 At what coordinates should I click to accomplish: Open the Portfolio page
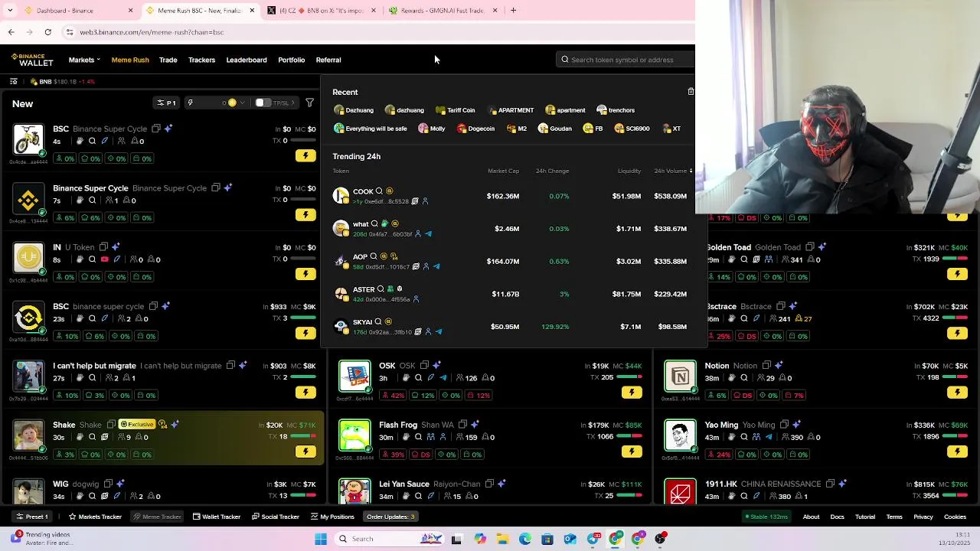(291, 60)
